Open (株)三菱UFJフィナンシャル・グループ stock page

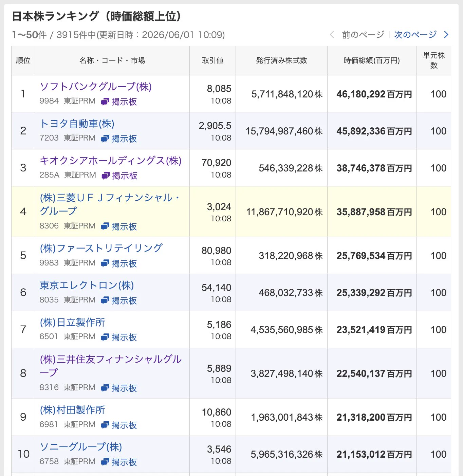[x=110, y=204]
